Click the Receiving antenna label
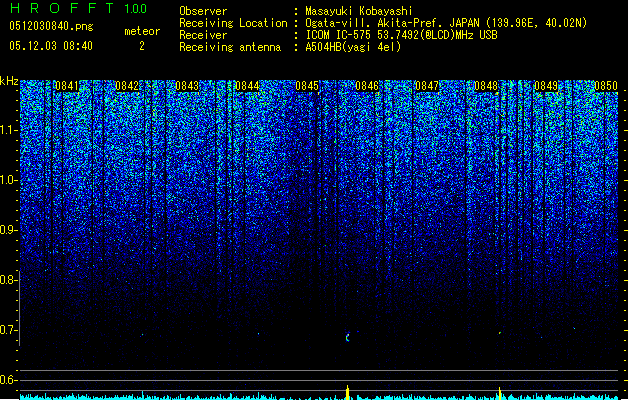Image resolution: width=629 pixels, height=400 pixels. pos(230,47)
